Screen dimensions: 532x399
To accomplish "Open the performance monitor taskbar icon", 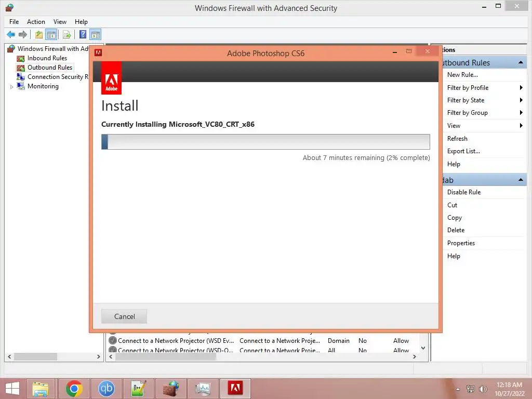I will pos(203,389).
